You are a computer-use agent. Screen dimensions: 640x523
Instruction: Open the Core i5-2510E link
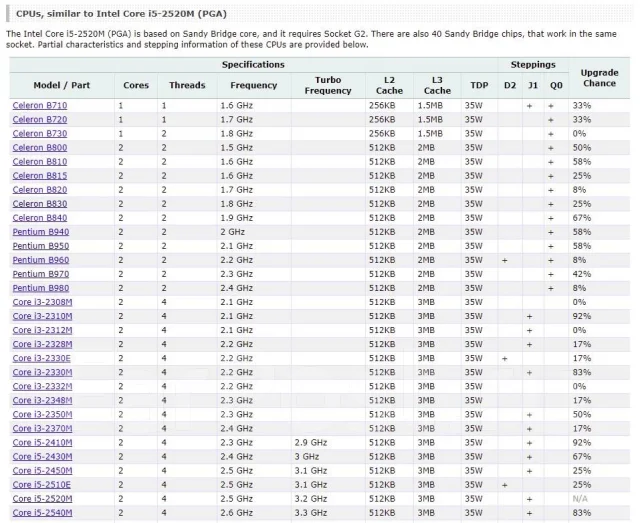click(42, 485)
